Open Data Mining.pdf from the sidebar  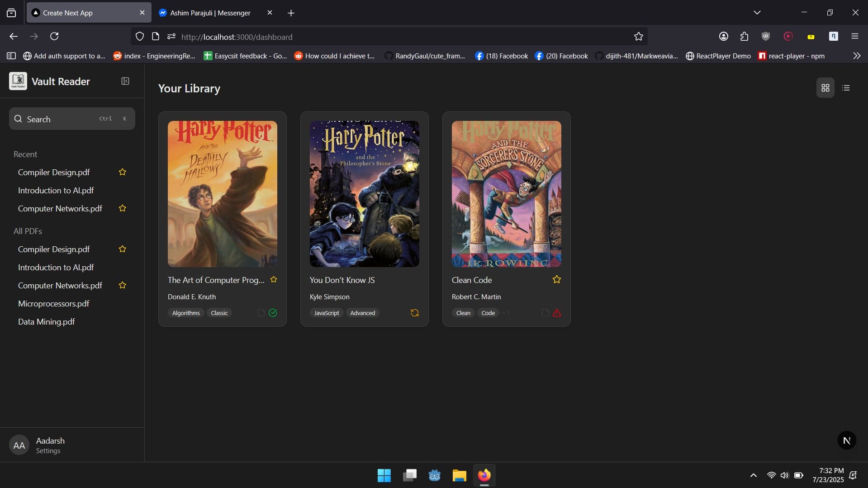46,322
